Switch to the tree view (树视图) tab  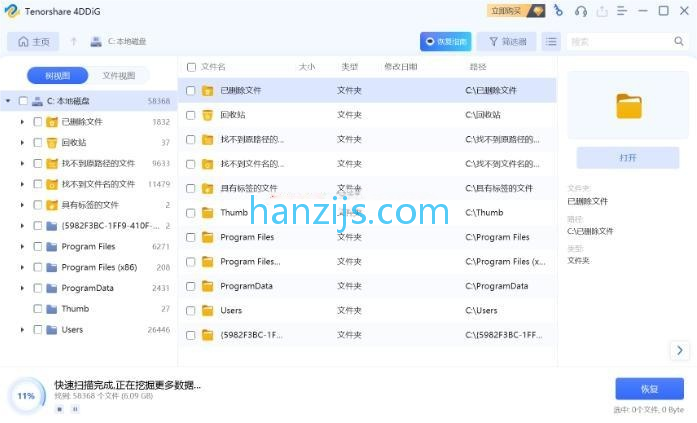(x=58, y=76)
